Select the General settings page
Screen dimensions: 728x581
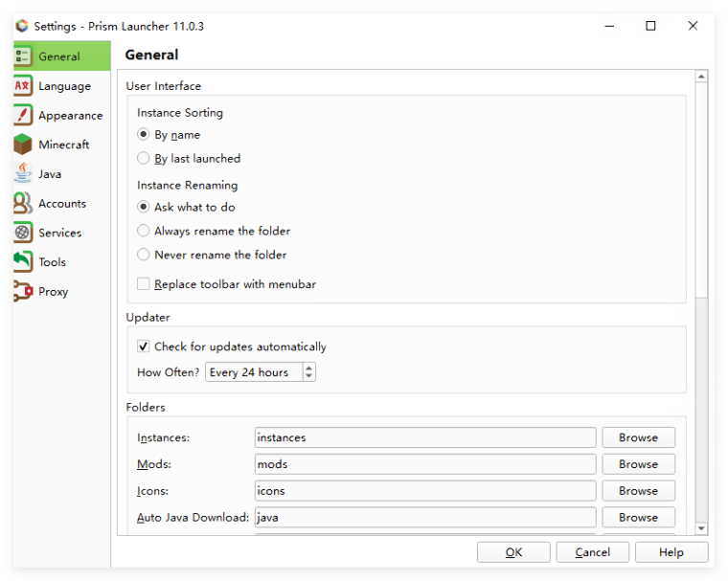[61, 56]
